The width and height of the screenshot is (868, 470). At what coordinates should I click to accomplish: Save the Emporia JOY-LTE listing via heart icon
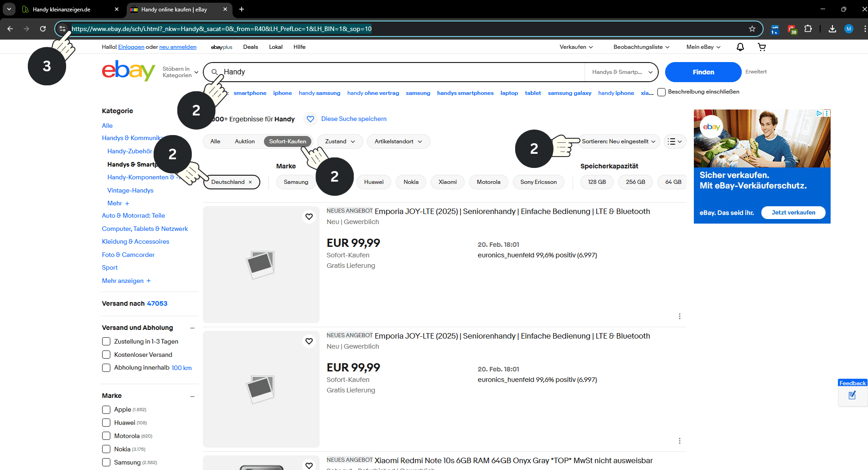(x=309, y=216)
